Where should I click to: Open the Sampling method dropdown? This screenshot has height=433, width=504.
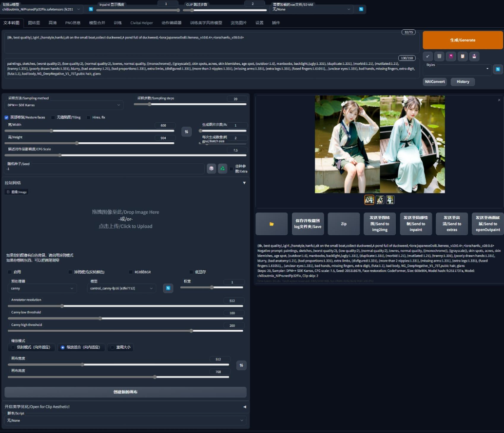point(64,105)
